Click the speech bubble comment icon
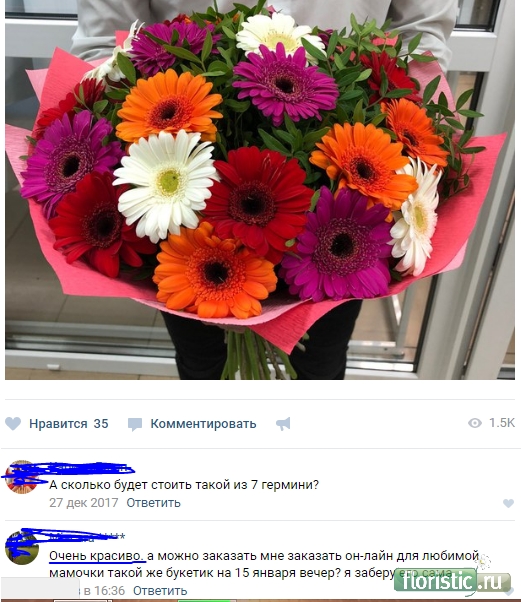521x602 pixels. pyautogui.click(x=135, y=424)
